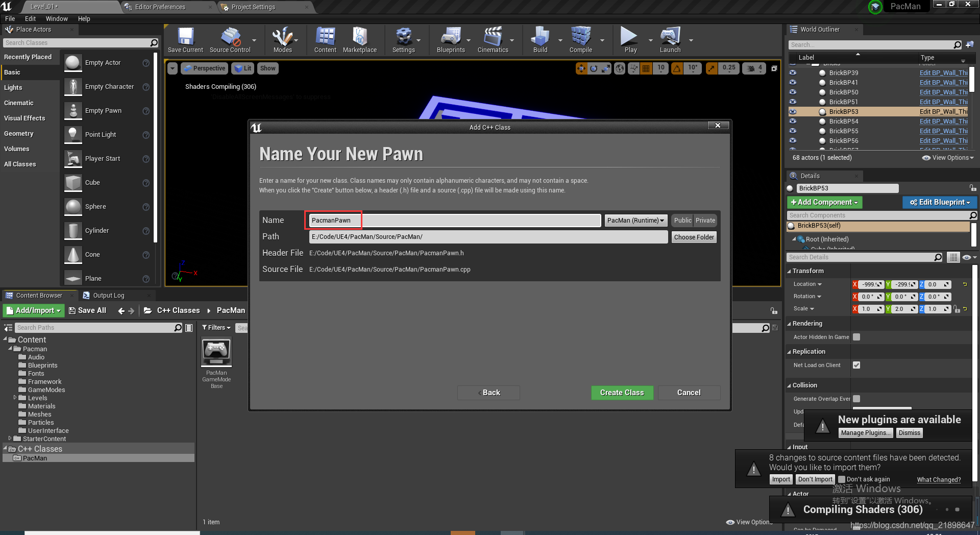The width and height of the screenshot is (980, 535).
Task: Open the Add/Import dropdown
Action: (x=33, y=310)
